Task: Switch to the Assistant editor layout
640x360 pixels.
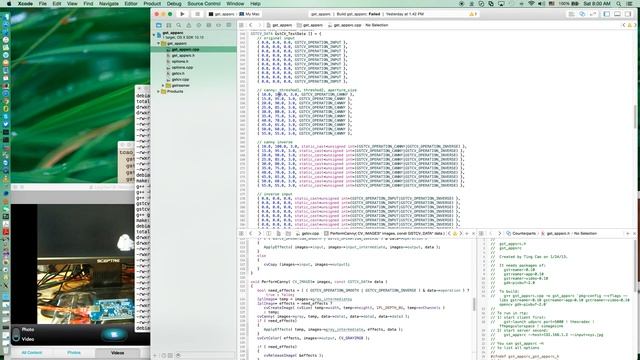Action: click(582, 14)
